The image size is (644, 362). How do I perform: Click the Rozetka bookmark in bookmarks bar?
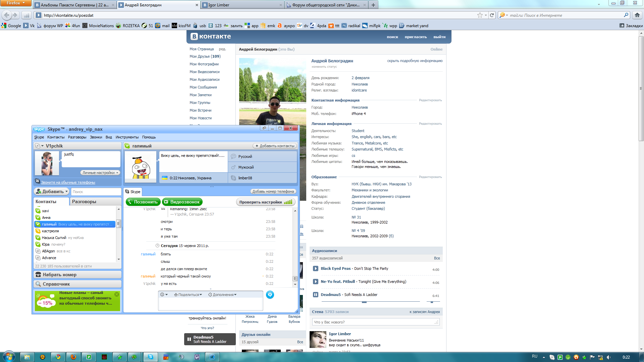[128, 25]
